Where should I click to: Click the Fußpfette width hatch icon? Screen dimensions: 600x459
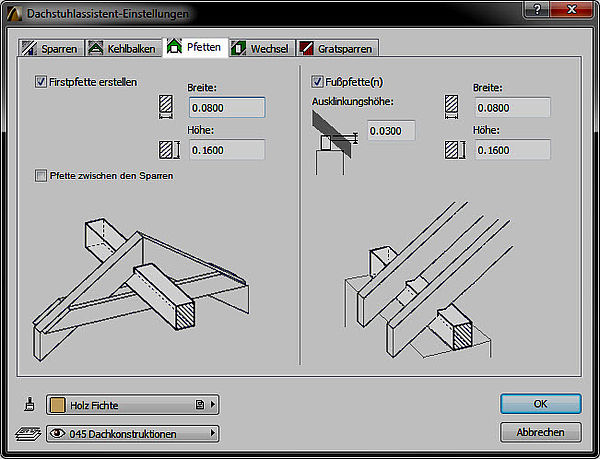(x=454, y=108)
